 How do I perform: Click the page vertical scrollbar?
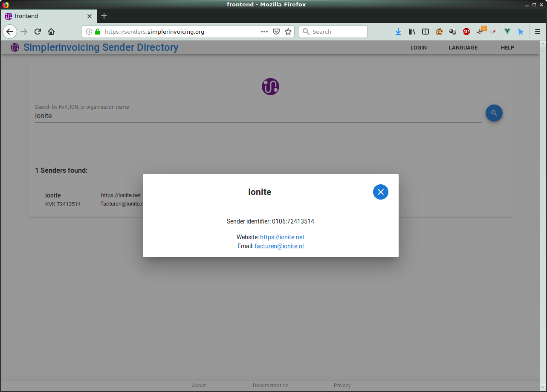point(543,215)
